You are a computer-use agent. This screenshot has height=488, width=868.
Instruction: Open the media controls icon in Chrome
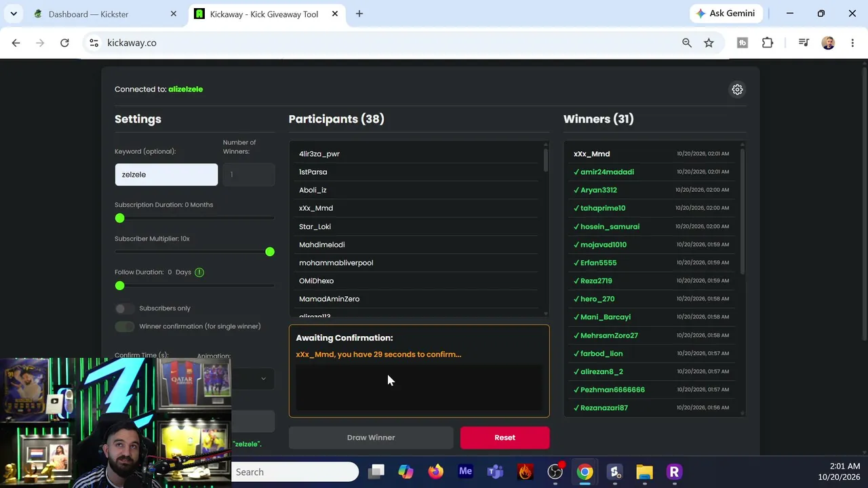click(x=804, y=43)
